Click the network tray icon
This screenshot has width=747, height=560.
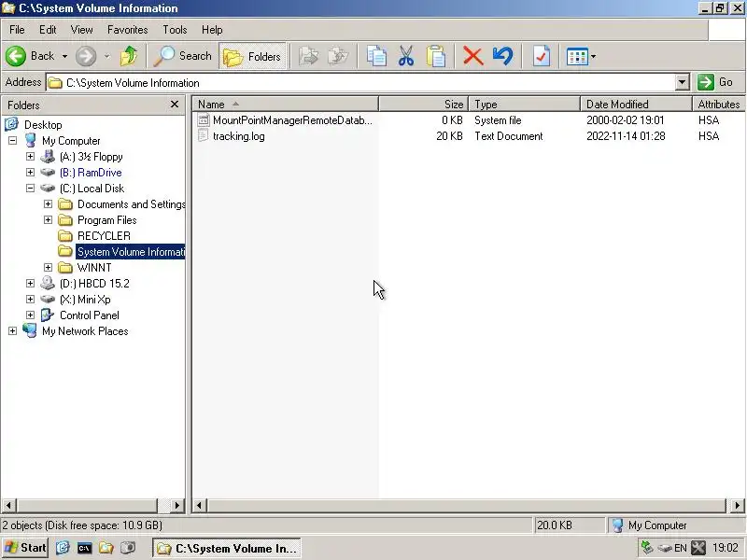point(647,548)
